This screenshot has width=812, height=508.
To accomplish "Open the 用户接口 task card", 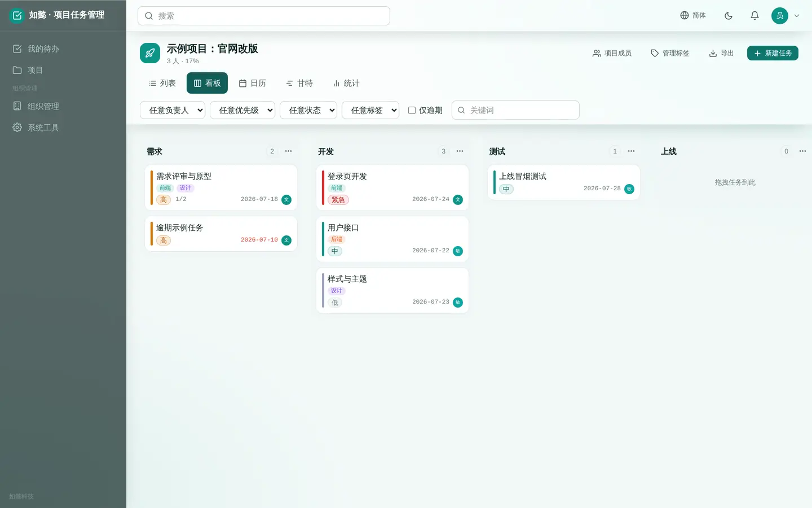I will coord(392,239).
